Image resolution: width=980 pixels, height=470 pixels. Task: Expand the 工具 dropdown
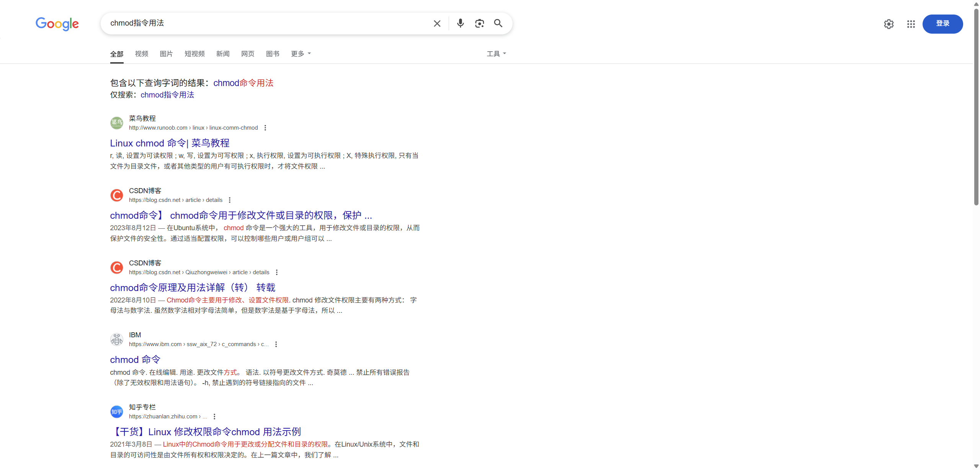pyautogui.click(x=496, y=54)
